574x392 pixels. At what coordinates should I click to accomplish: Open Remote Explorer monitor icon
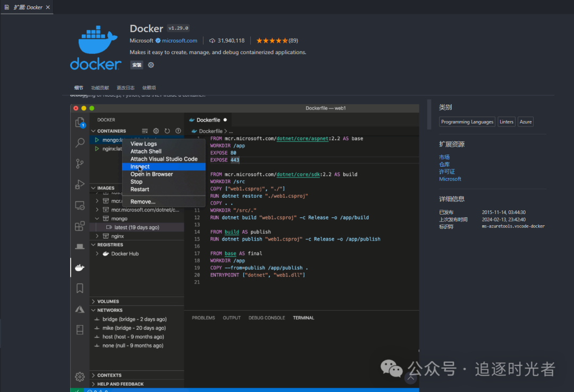pos(80,206)
